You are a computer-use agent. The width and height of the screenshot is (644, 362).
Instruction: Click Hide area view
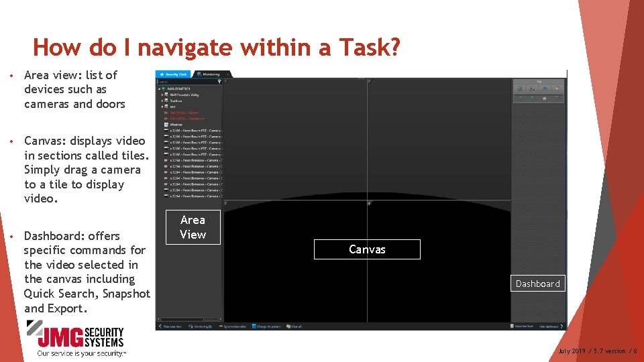[170, 326]
